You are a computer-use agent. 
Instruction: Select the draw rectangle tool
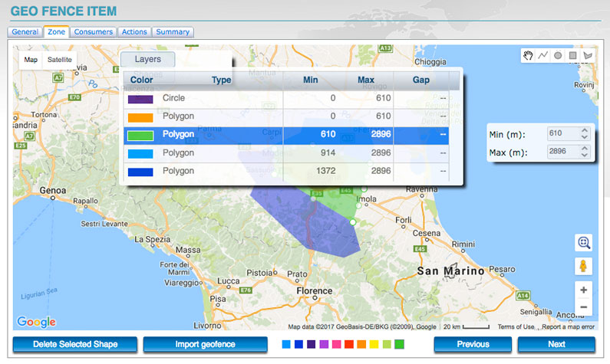(x=572, y=55)
